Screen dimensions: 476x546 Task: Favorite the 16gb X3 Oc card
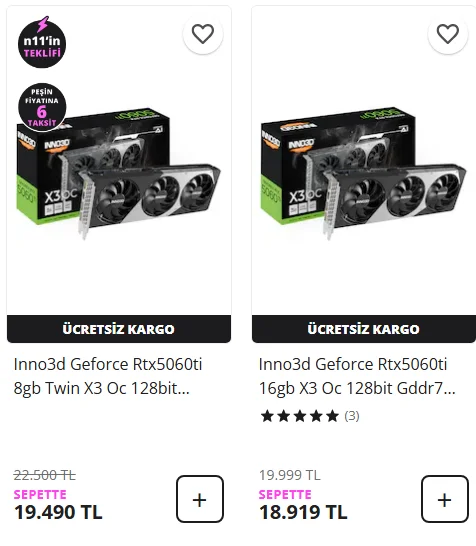pos(447,34)
